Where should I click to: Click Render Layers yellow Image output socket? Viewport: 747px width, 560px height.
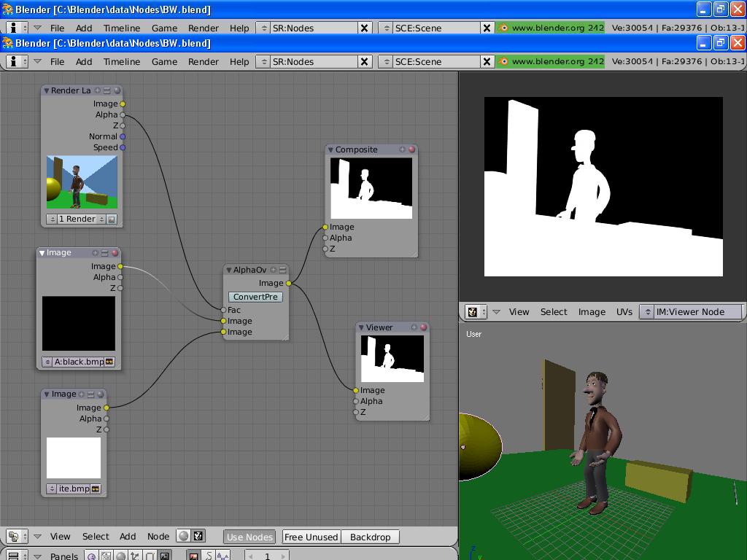[123, 104]
